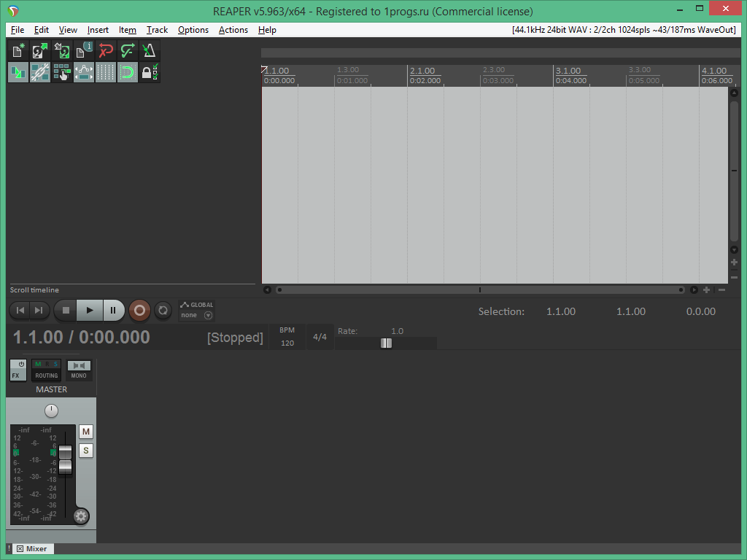Toggle repeat loop button in transport
Screen dimensions: 747x560
163,311
